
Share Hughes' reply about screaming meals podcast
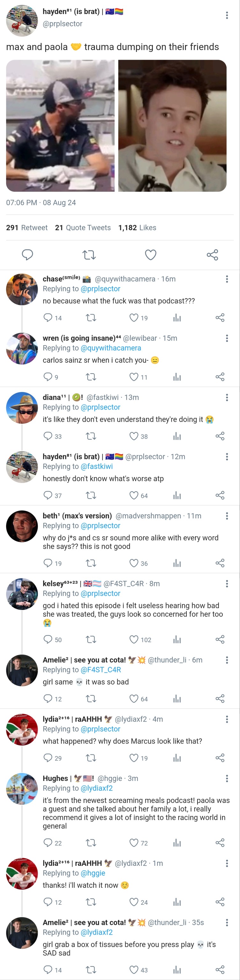point(220,843)
